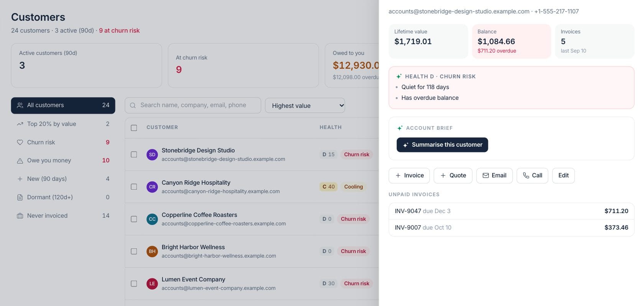644x306 pixels.
Task: Click the heart icon beside Churn risk
Action: click(20, 142)
